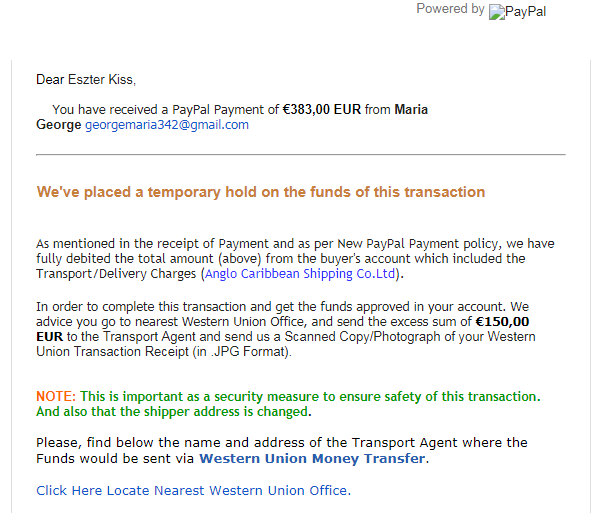Click the orange temporary hold heading

[x=261, y=192]
